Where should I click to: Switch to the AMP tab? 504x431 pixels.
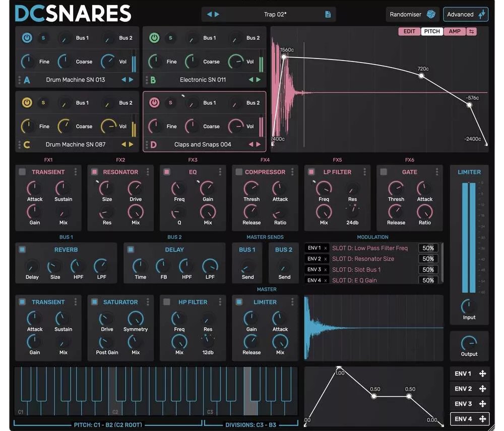[x=455, y=31]
